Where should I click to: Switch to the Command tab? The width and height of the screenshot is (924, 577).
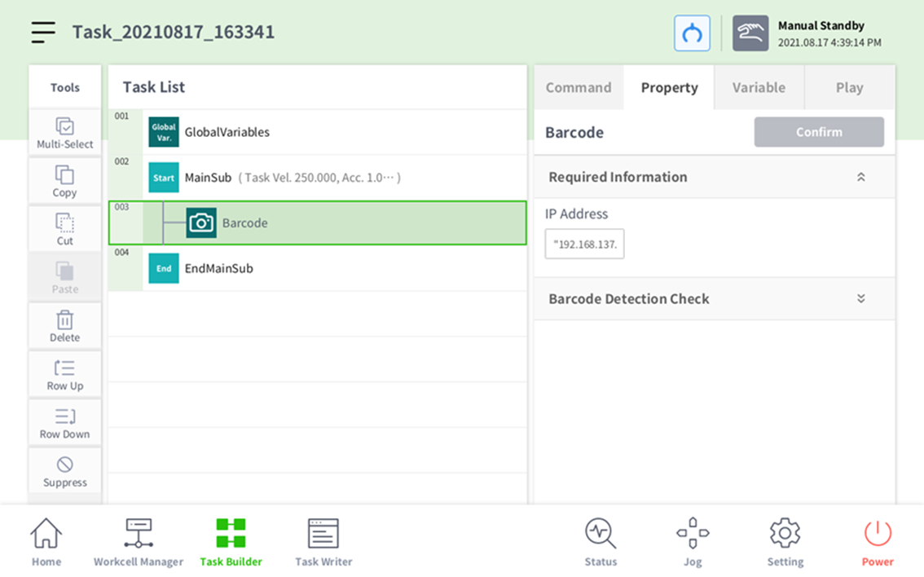579,88
